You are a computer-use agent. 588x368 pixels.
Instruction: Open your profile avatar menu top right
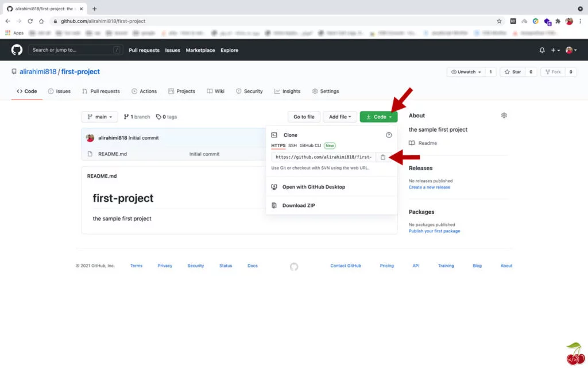pos(569,50)
